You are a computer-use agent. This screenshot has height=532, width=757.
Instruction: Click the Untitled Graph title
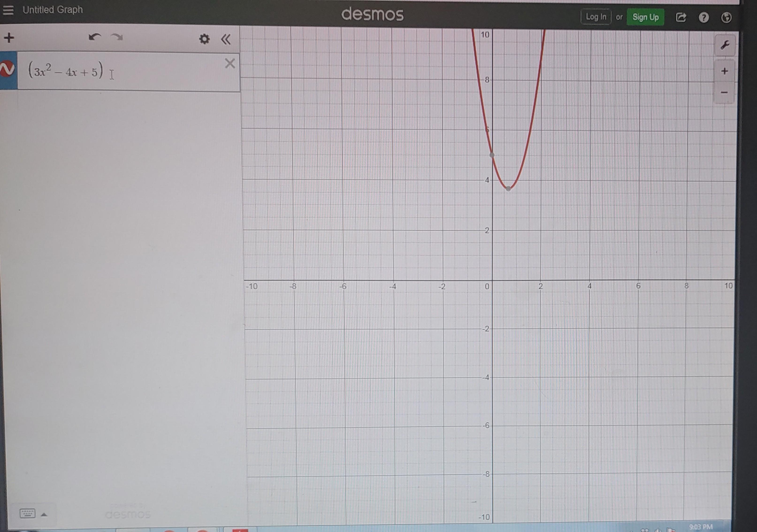pyautogui.click(x=52, y=10)
